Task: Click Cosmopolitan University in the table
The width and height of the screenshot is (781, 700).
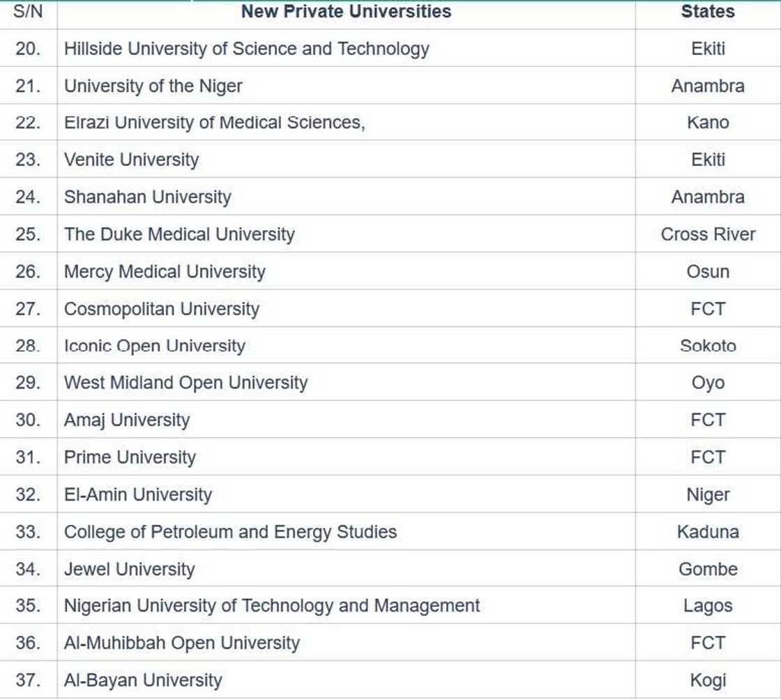Action: tap(162, 309)
